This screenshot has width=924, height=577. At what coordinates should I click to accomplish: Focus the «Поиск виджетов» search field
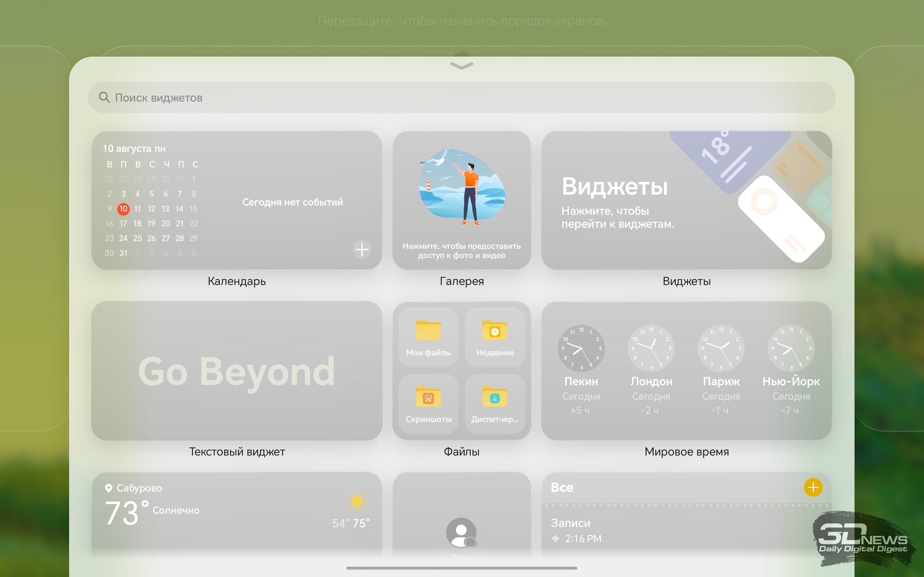pos(461,97)
